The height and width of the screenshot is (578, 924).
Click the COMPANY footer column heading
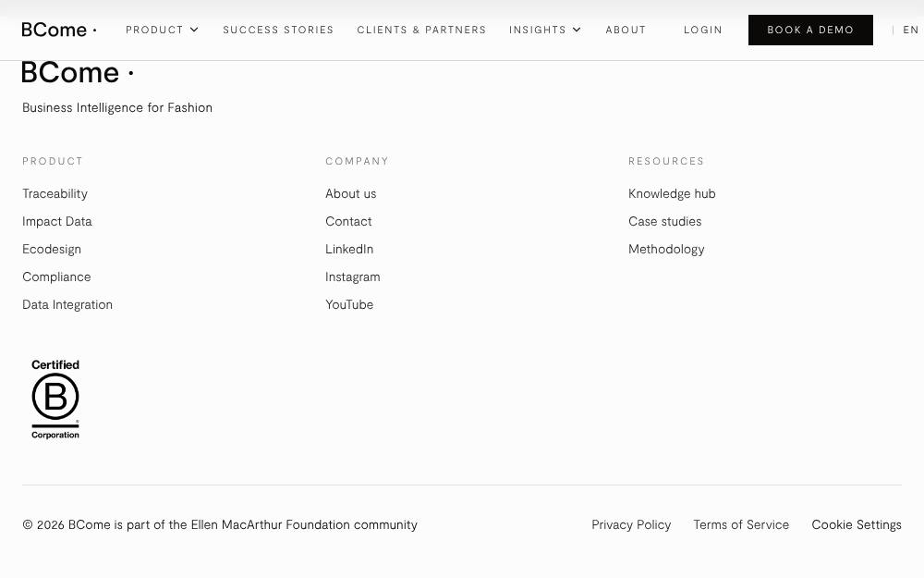(x=357, y=161)
